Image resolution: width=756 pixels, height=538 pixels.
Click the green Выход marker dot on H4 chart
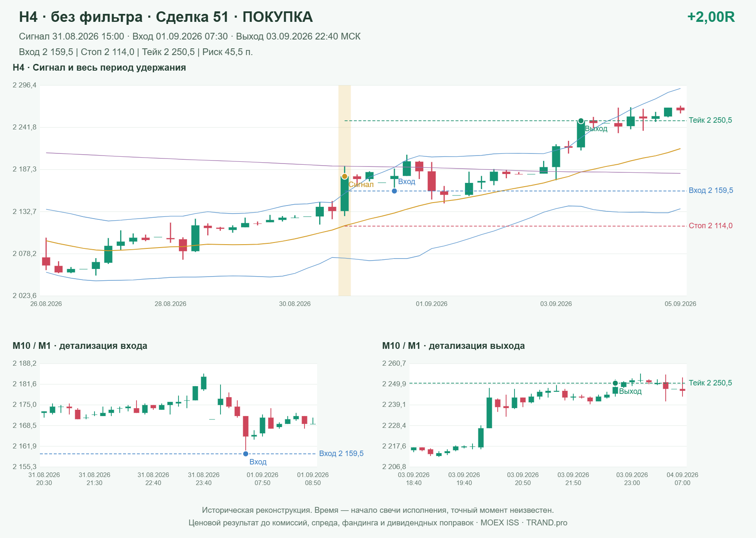pos(581,121)
